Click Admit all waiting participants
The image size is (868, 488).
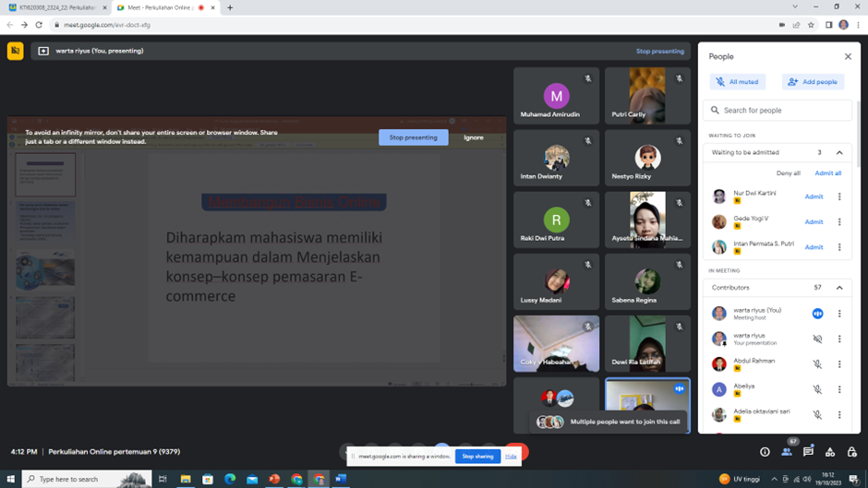[x=827, y=173]
